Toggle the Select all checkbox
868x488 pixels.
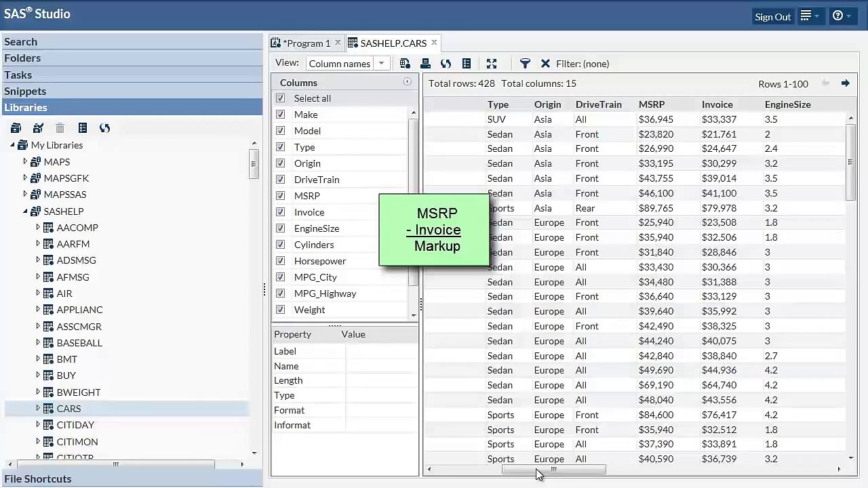pos(280,98)
